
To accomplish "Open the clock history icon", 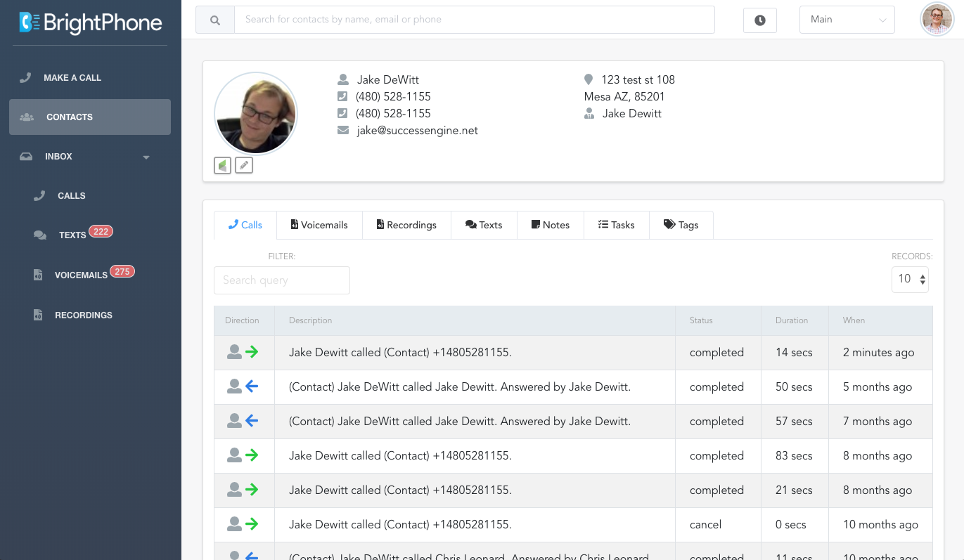I will click(x=759, y=20).
